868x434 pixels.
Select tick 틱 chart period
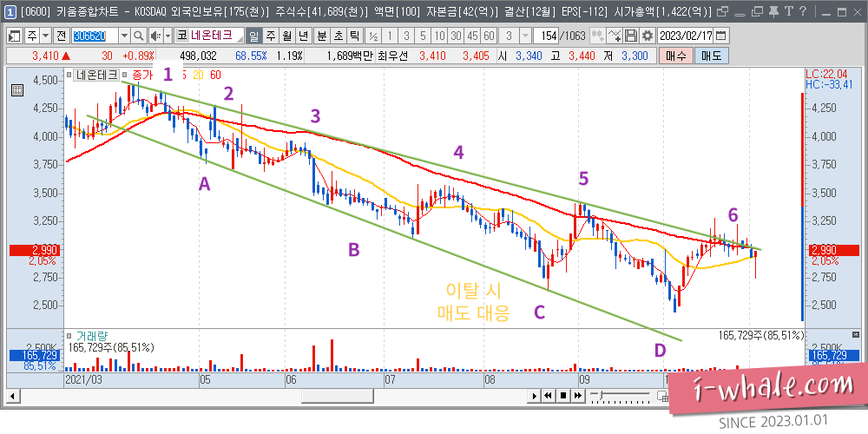(x=354, y=36)
